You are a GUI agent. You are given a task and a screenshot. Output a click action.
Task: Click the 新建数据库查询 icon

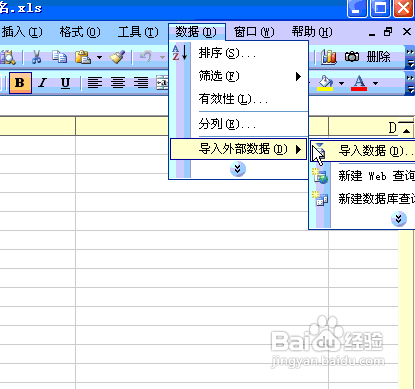[x=320, y=199]
